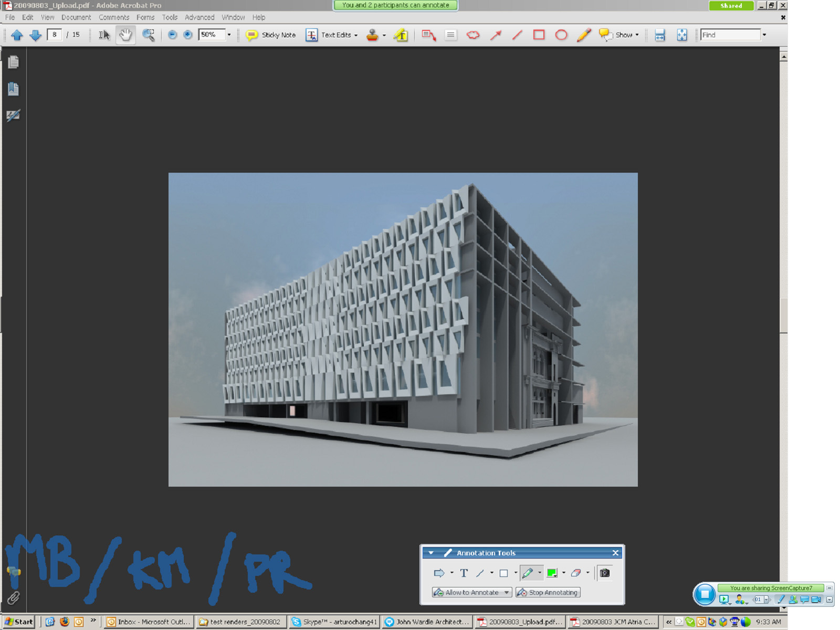Click the Find search field
The width and height of the screenshot is (840, 630).
730,35
